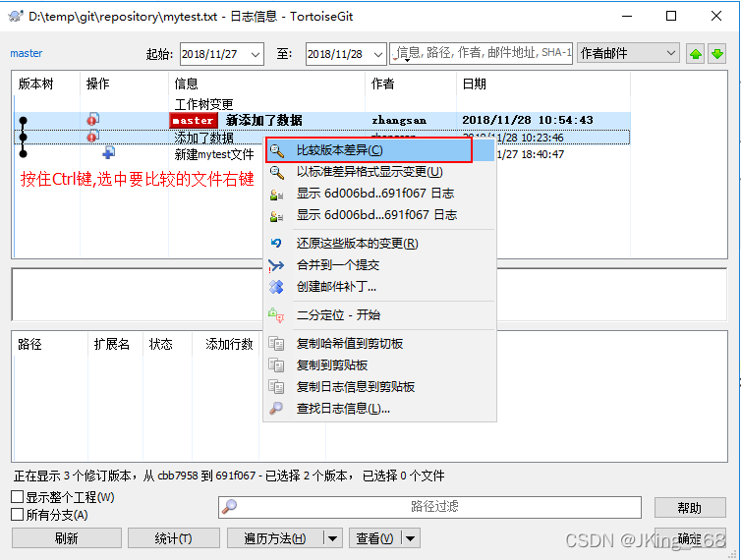Viewport: 741px width, 560px height.
Task: Choose 显示 6d006bd...691f067 日志 three-dot entry
Action: 379,215
